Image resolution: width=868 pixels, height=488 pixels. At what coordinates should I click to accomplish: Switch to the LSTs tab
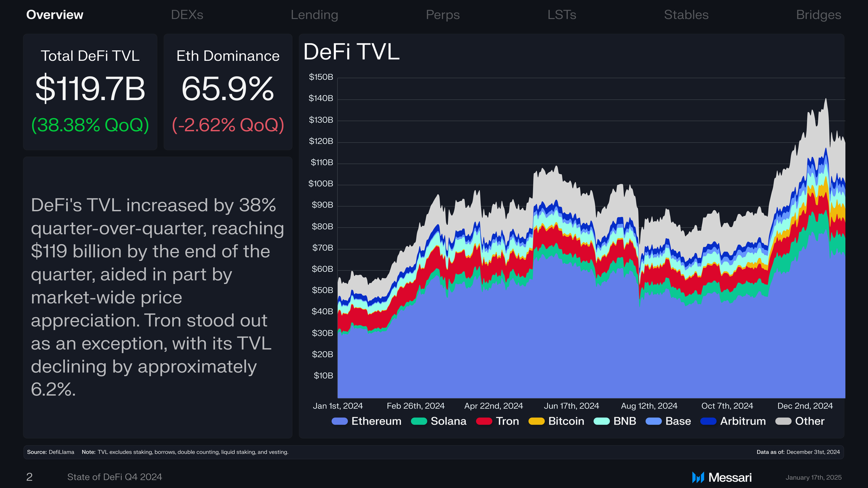(562, 15)
